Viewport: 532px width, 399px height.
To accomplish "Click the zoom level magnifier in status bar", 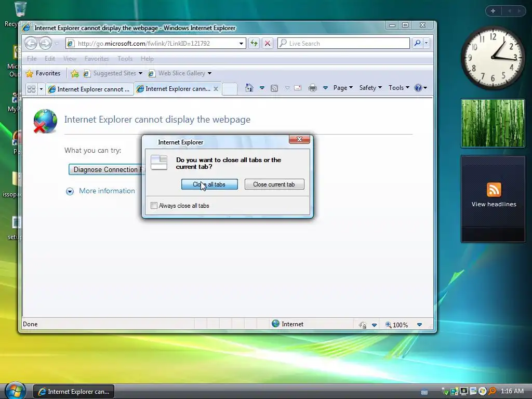I will pos(388,325).
